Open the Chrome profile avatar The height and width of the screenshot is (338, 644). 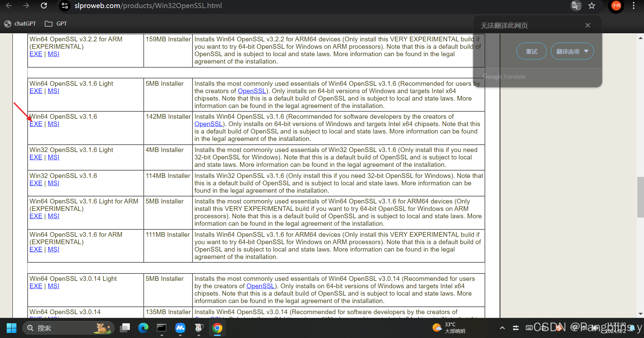[616, 6]
